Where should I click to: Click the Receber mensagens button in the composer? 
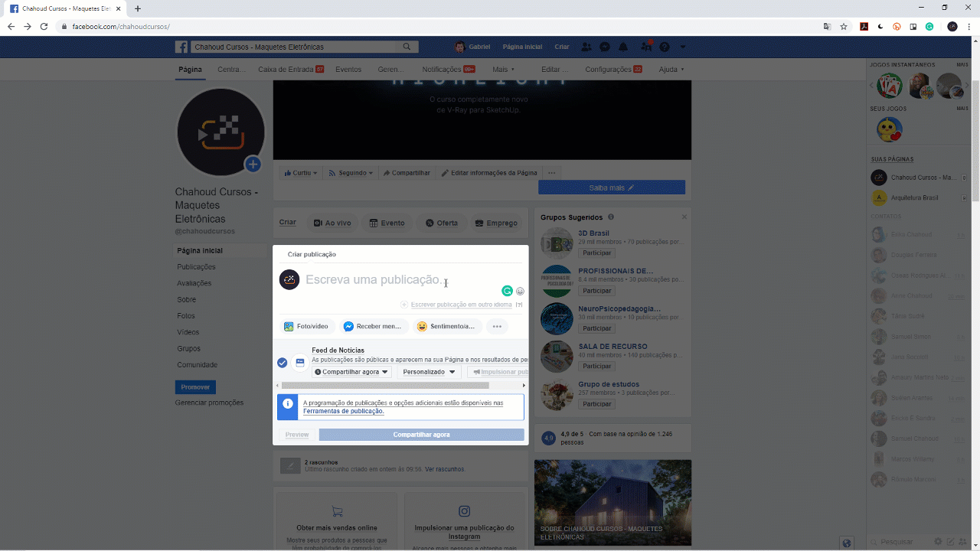pyautogui.click(x=373, y=327)
